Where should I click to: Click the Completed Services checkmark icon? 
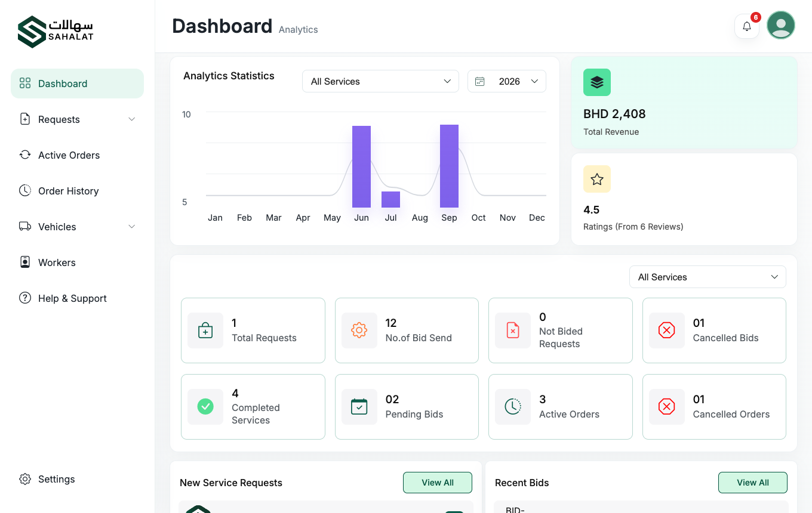pyautogui.click(x=205, y=407)
